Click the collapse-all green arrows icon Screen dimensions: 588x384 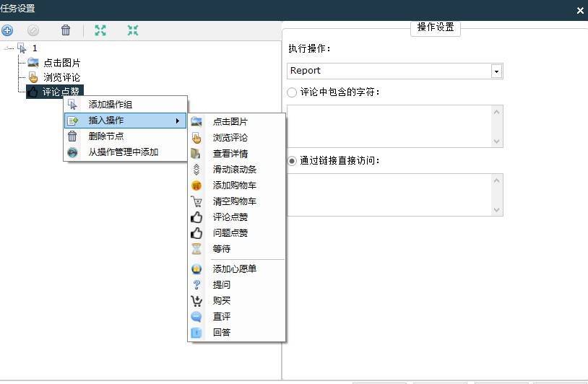pyautogui.click(x=133, y=30)
